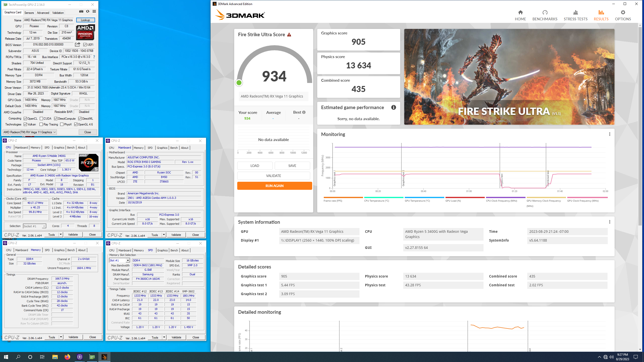Viewport: 644px width, 362px height.
Task: Click the 3DMark VALIDATE button
Action: pos(273,176)
